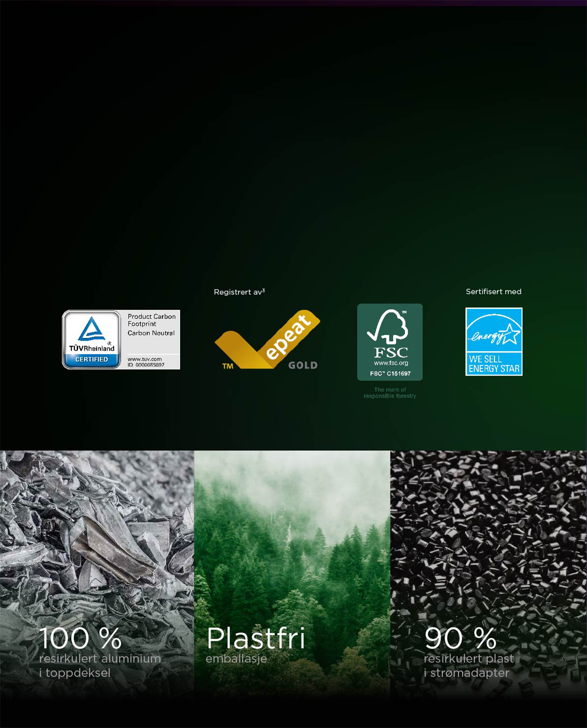Click the '90 %' recycled plastic heading
The width and height of the screenshot is (587, 728).
coord(460,638)
